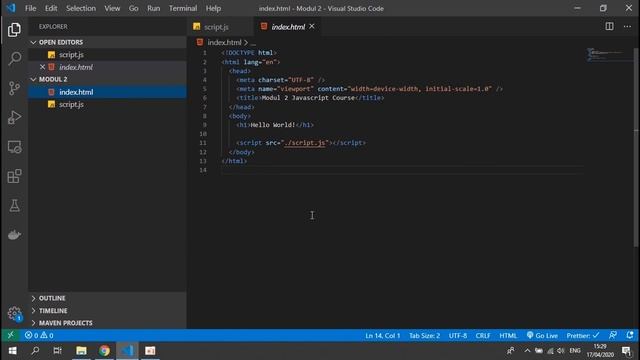Open the Windows Start menu
The width and height of the screenshot is (640, 360).
tap(12, 351)
